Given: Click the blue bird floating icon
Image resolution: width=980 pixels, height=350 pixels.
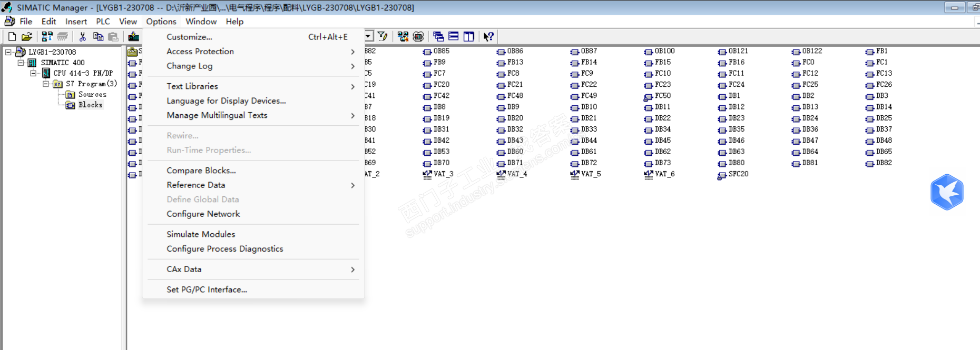Looking at the screenshot, I should (x=947, y=192).
